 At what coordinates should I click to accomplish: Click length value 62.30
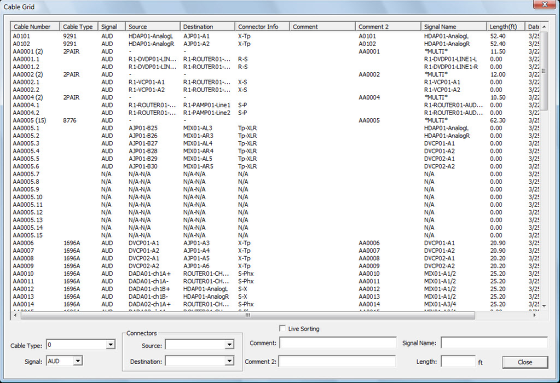[x=498, y=120]
